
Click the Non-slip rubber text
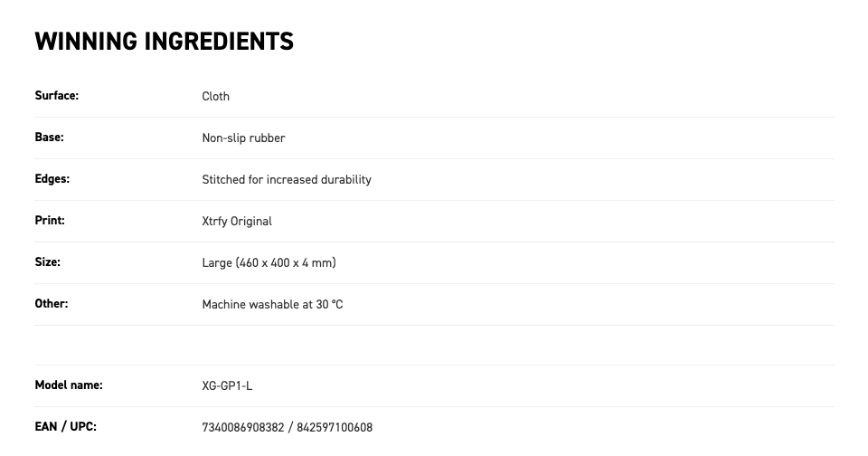[x=243, y=138]
